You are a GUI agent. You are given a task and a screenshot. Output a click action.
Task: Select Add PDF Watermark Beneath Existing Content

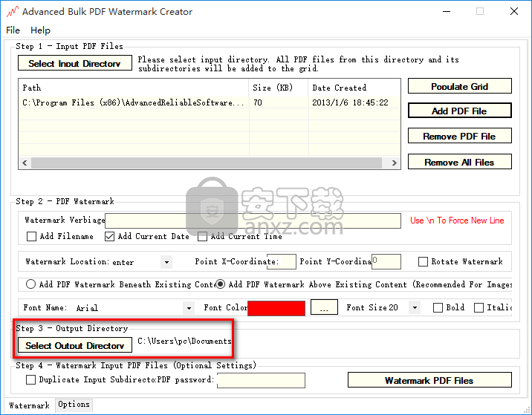31,284
